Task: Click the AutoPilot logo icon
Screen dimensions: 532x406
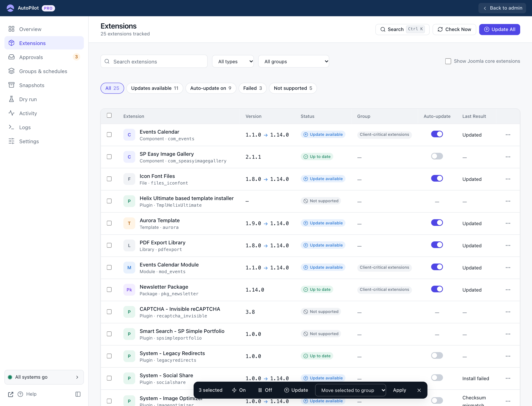Action: click(x=10, y=8)
